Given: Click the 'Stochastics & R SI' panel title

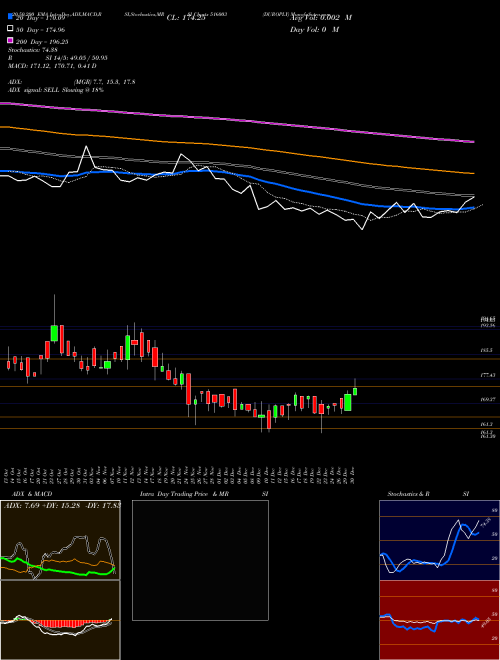Looking at the screenshot, I should point(428,494).
